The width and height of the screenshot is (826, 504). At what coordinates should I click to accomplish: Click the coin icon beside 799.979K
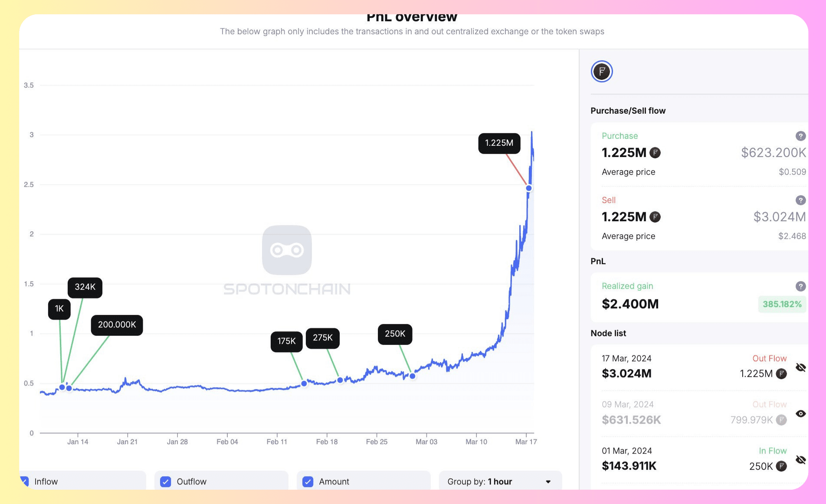pyautogui.click(x=781, y=420)
